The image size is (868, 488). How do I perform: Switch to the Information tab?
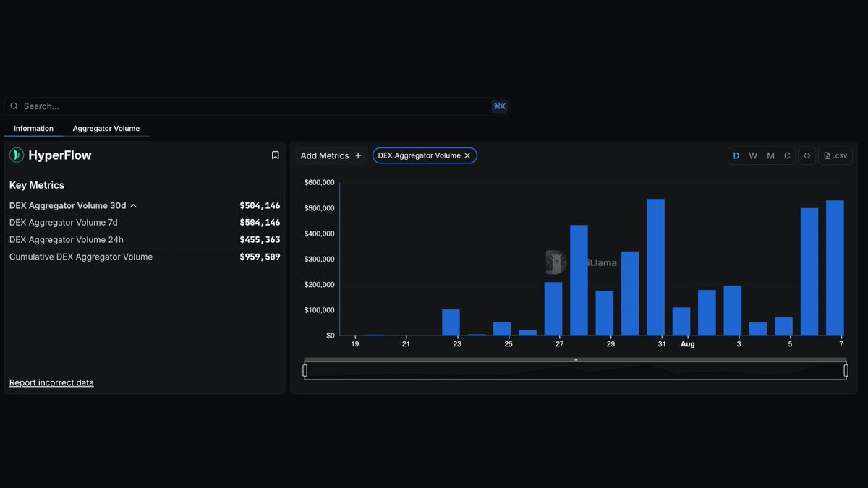tap(33, 129)
